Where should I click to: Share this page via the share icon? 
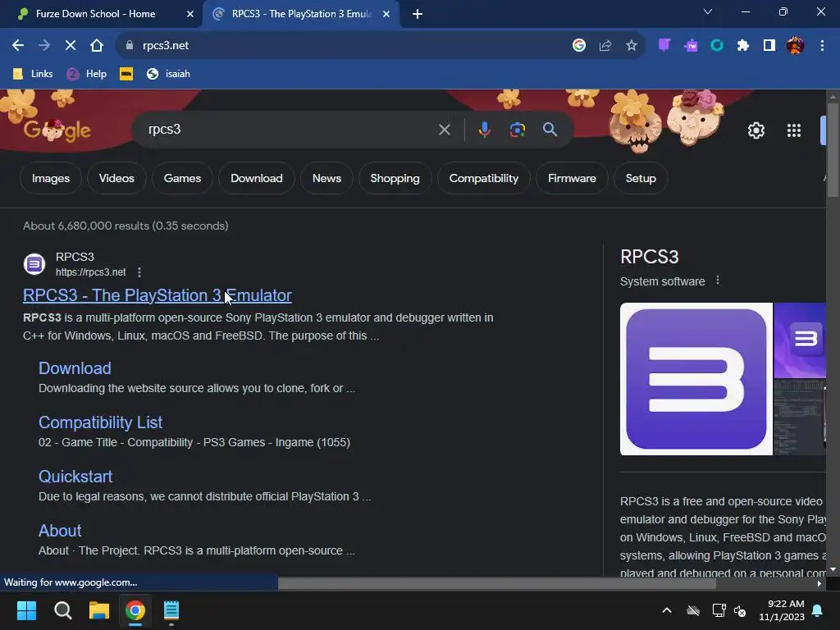point(605,46)
